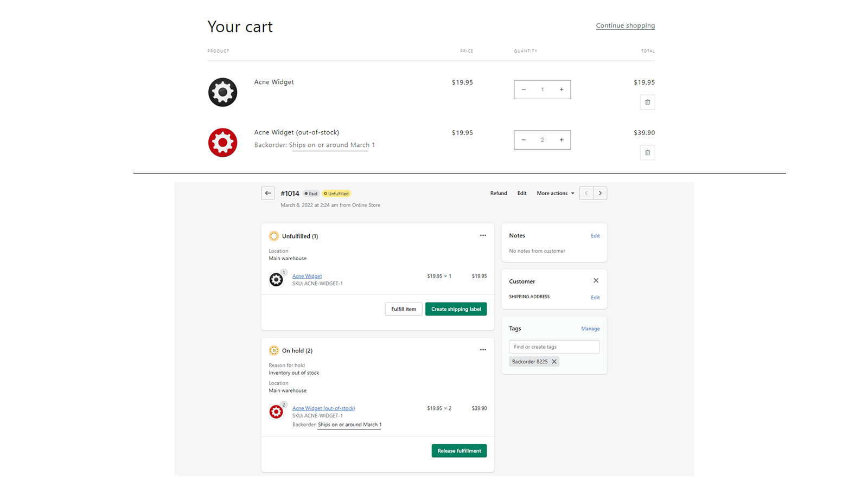
Task: Open the Refund action
Action: pos(499,193)
